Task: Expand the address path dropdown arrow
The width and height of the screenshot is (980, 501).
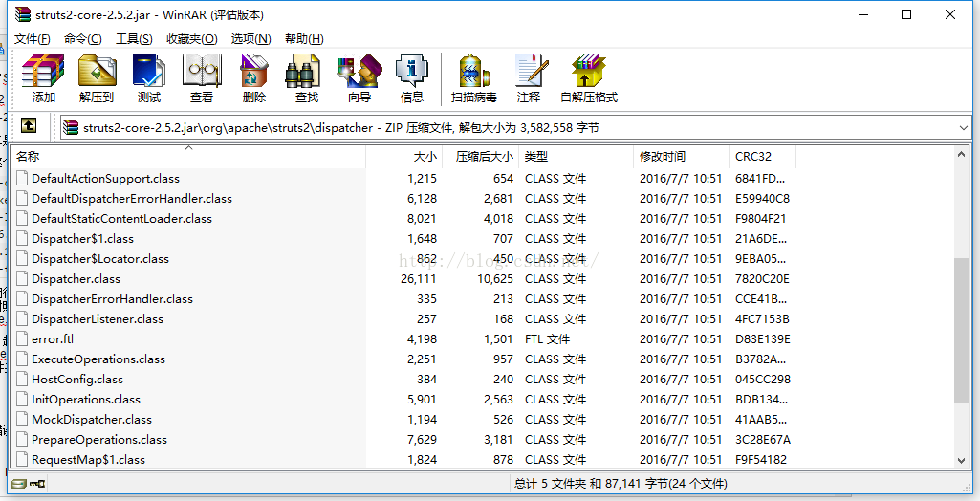Action: 963,127
